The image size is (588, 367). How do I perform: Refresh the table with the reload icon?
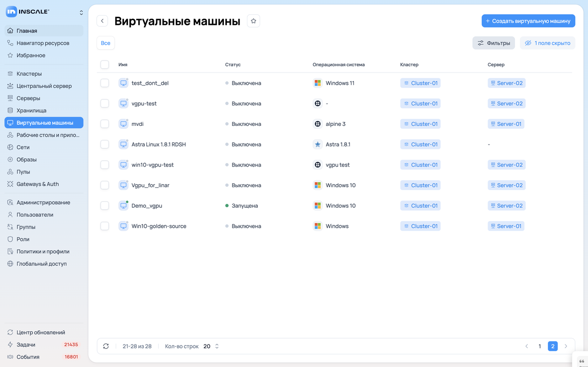point(106,346)
